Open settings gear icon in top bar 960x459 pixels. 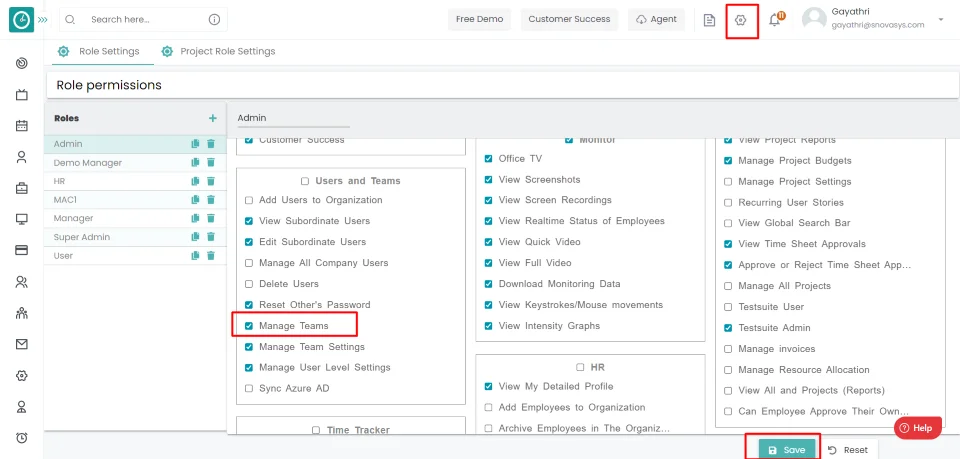[x=740, y=20]
